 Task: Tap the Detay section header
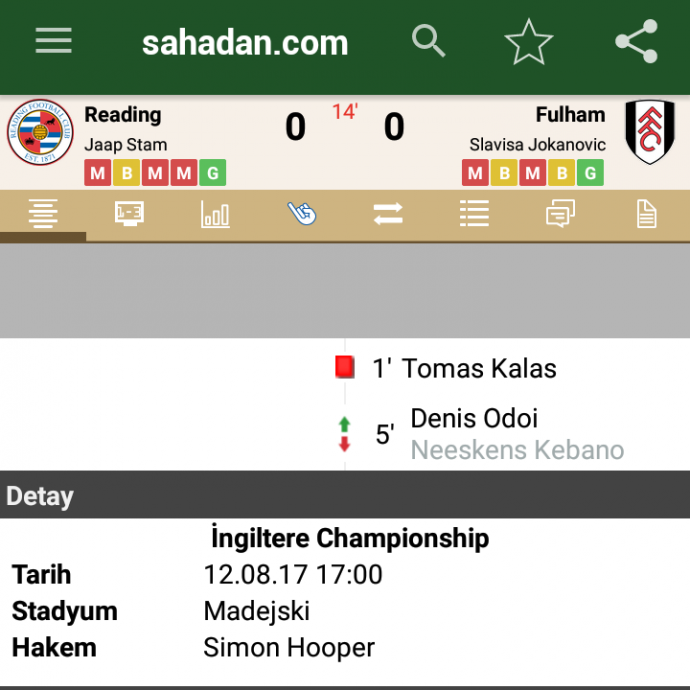click(40, 497)
